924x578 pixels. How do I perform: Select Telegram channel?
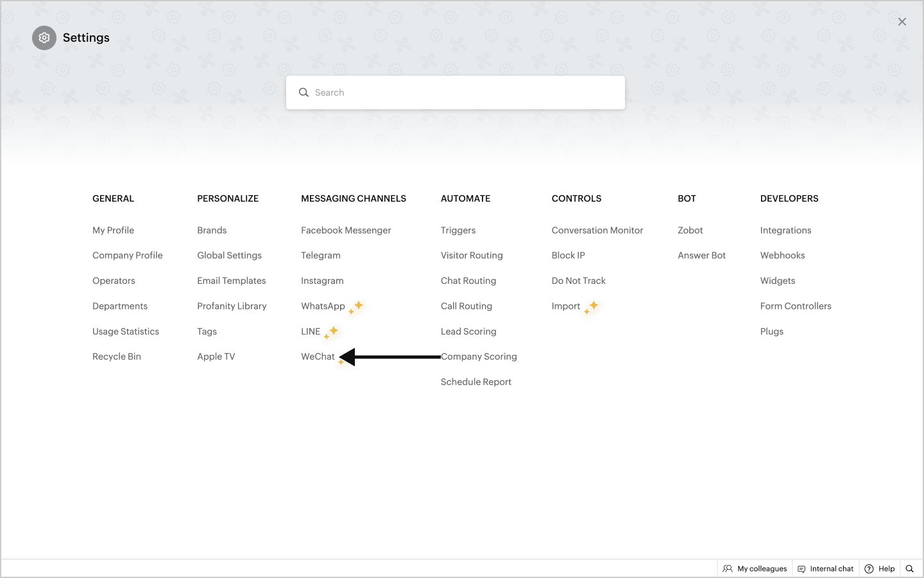(x=321, y=256)
